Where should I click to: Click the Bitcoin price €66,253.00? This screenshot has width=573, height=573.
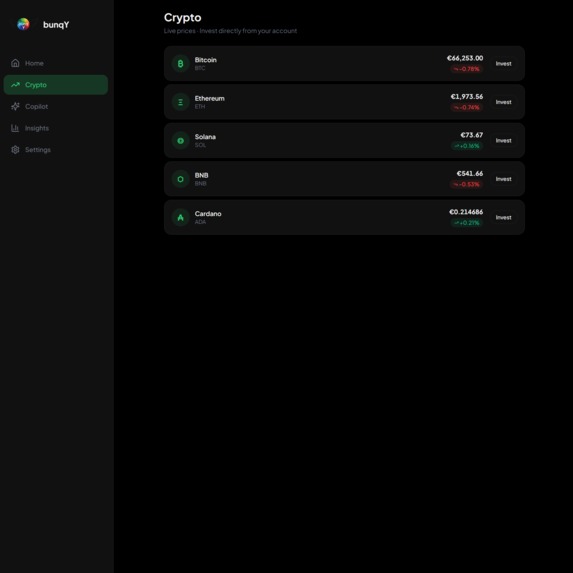pyautogui.click(x=465, y=58)
